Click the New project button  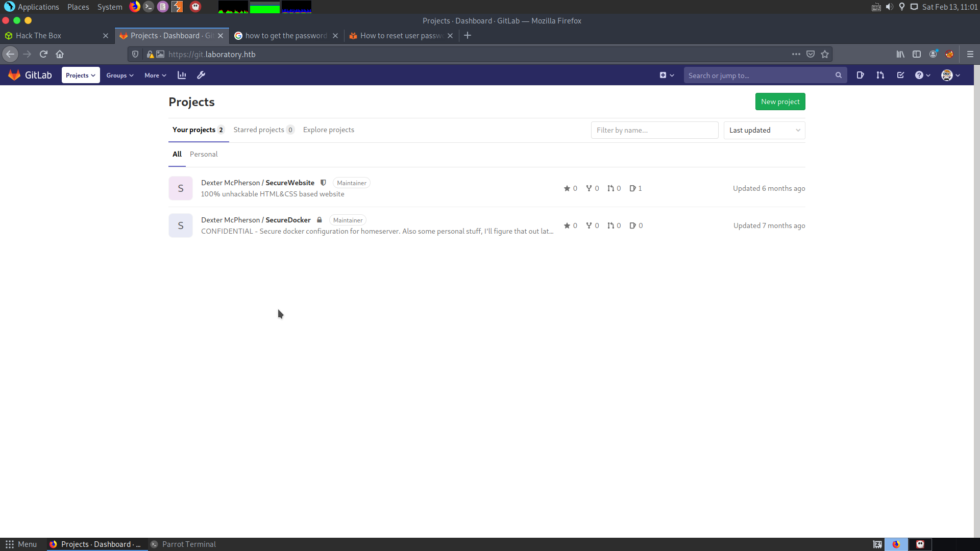(x=780, y=102)
